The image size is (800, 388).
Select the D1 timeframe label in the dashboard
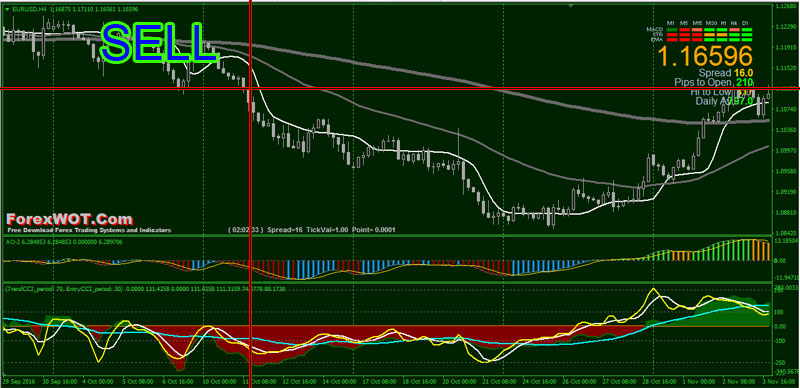tap(745, 23)
